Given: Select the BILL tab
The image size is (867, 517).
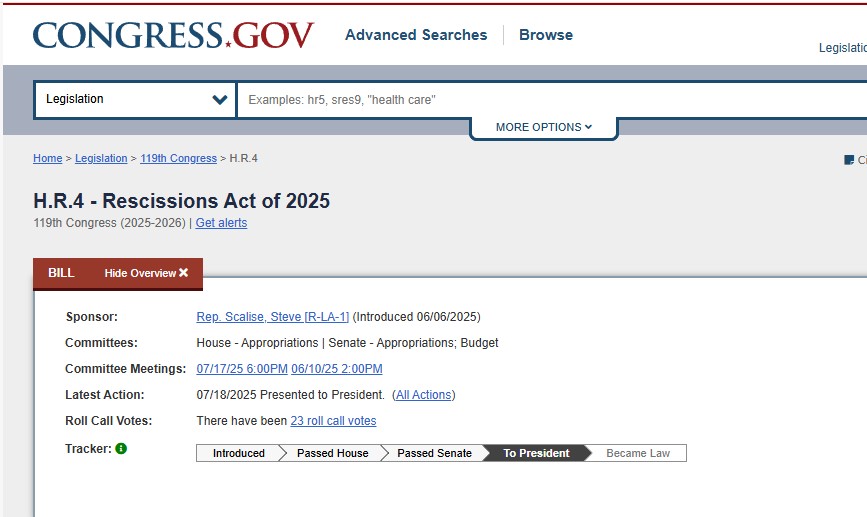Looking at the screenshot, I should (x=61, y=273).
